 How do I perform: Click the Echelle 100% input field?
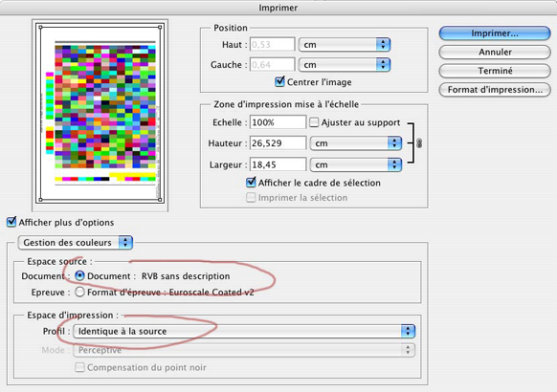(x=278, y=122)
